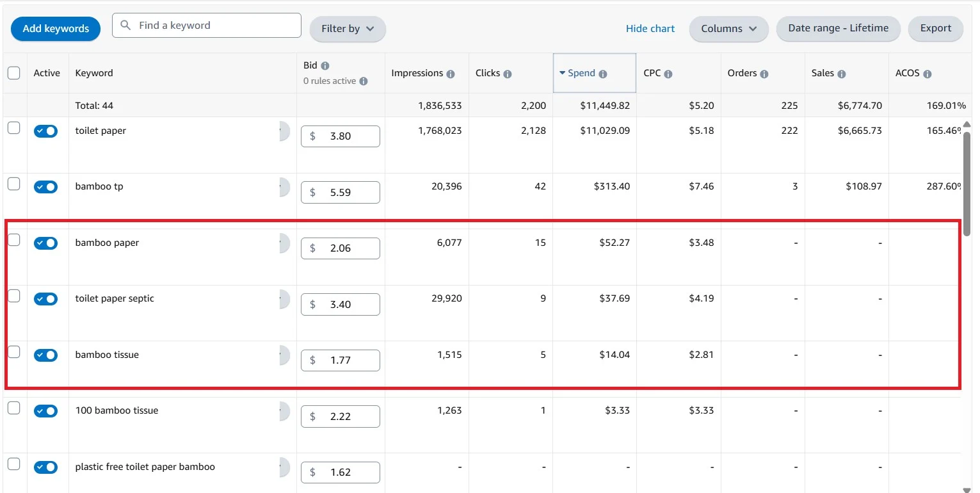
Task: Click the info icon beside Clicks header
Action: [508, 74]
